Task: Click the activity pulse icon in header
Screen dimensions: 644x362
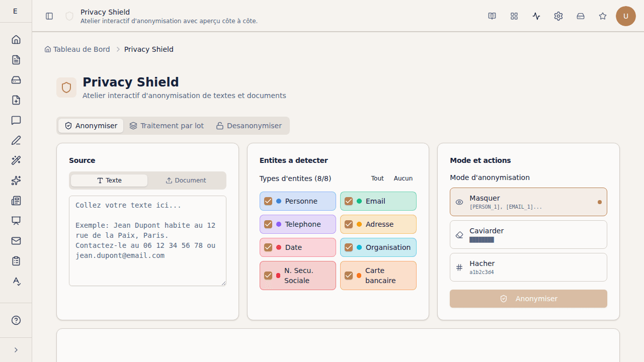Action: pos(536,16)
